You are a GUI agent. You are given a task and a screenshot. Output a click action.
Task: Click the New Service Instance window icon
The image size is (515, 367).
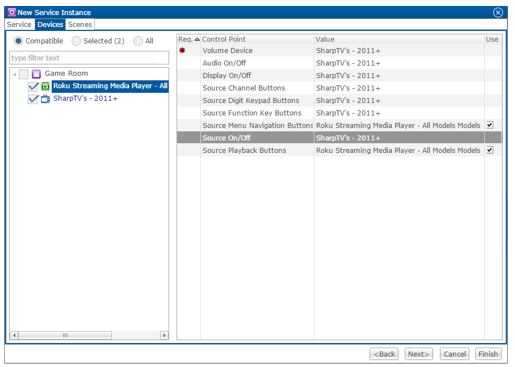(12, 12)
